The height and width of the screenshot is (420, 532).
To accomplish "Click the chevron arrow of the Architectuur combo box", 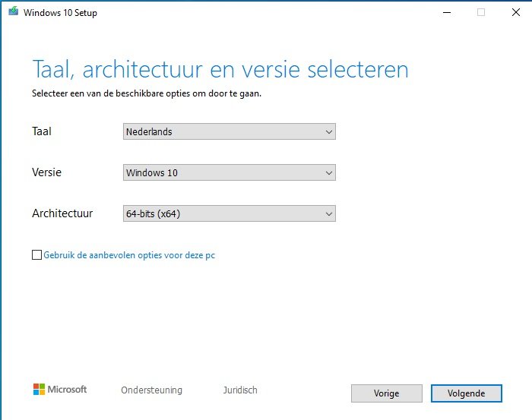I will tap(329, 214).
